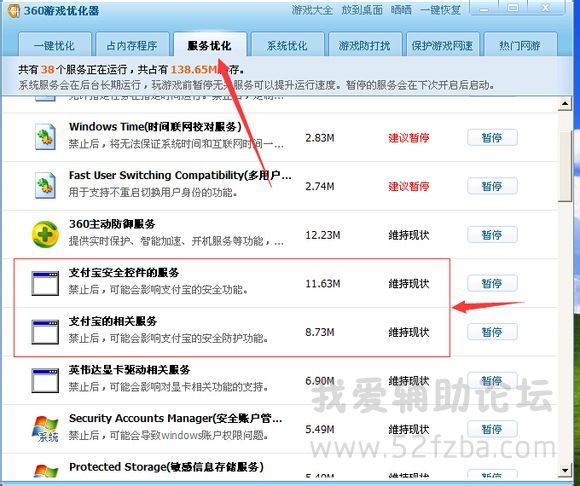580x486 pixels.
Task: Click the scrollbar down arrow
Action: tap(565, 470)
